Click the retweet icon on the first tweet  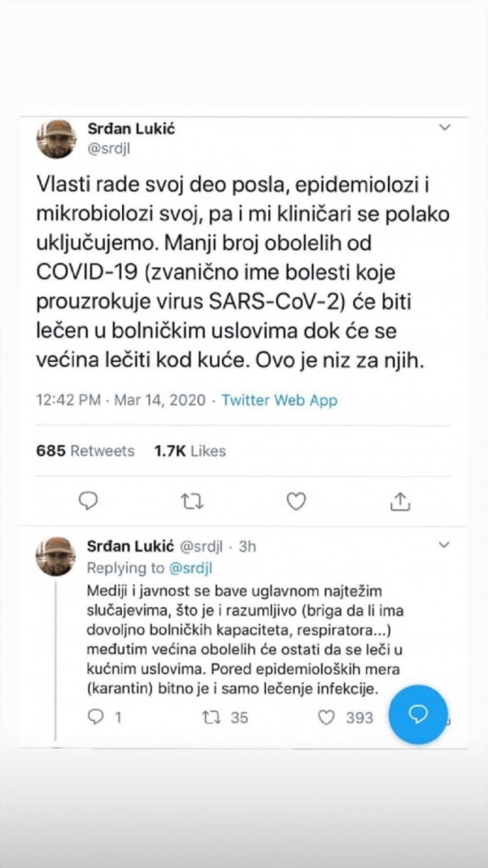[191, 502]
